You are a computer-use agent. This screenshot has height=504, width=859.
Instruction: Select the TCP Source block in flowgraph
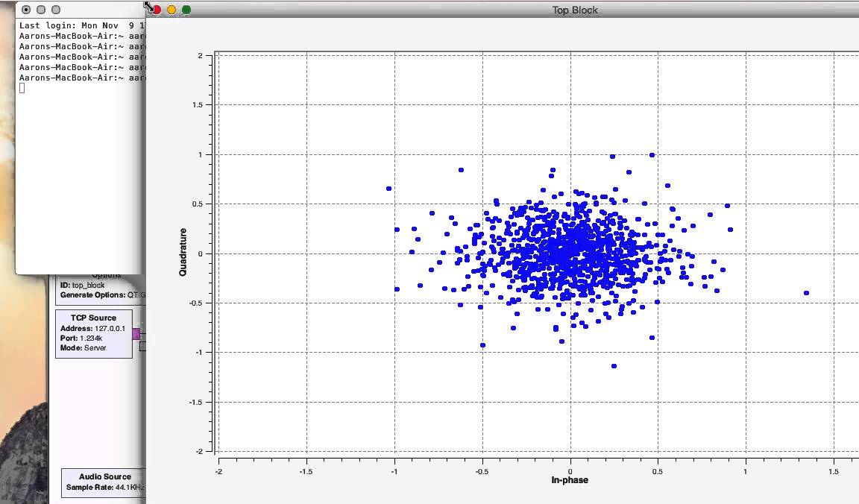pos(94,334)
